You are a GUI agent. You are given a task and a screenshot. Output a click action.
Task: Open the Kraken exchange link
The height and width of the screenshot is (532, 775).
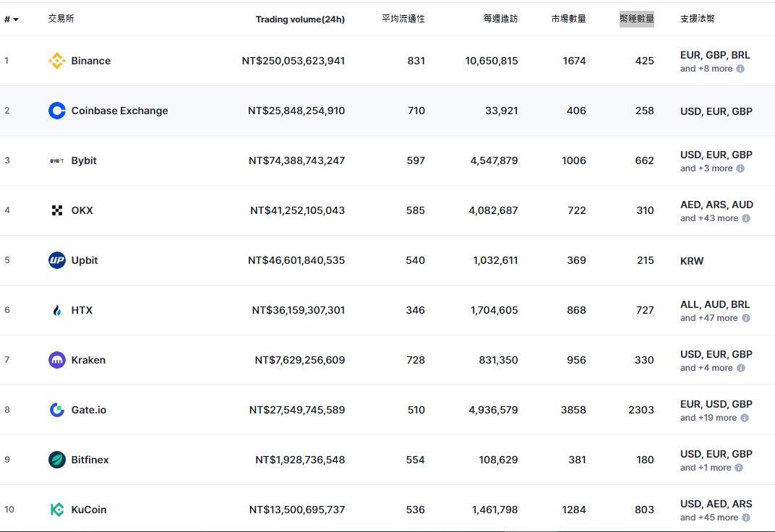88,360
